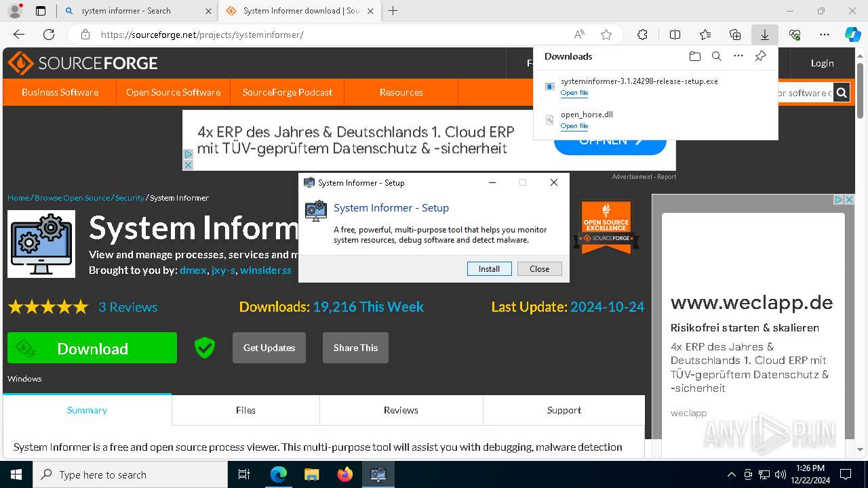The width and height of the screenshot is (868, 488).
Task: Click the green Download button
Action: pyautogui.click(x=92, y=348)
